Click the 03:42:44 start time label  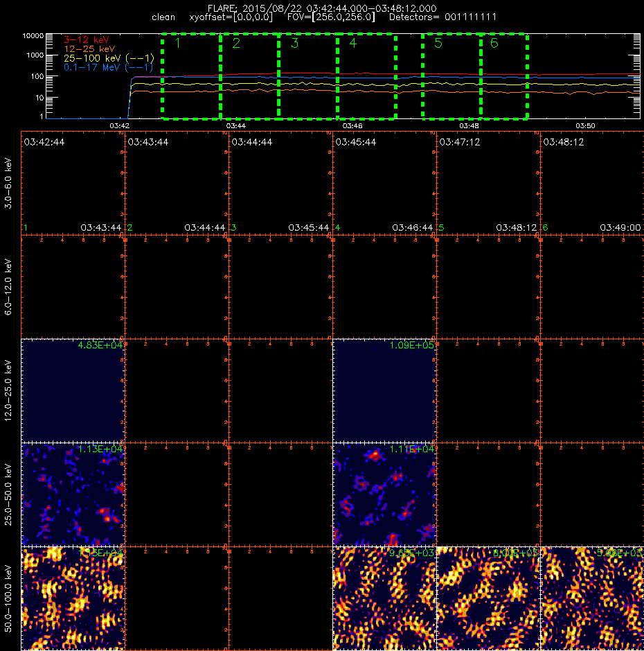coord(44,142)
